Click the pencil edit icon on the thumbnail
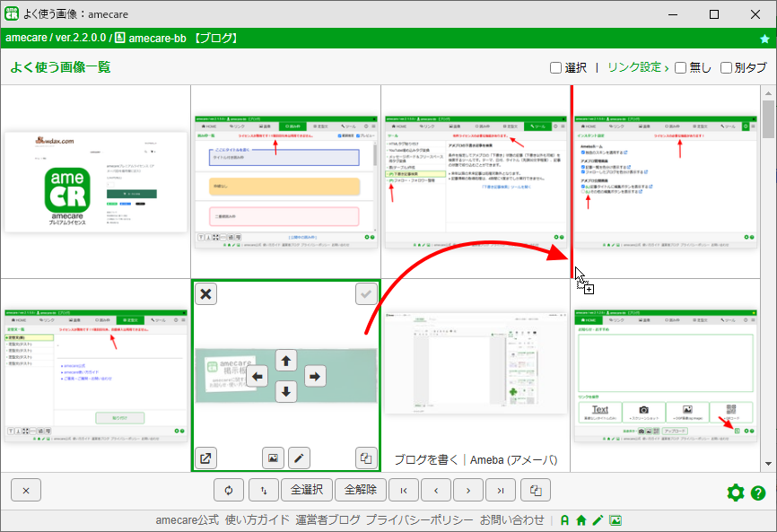This screenshot has height=532, width=777. (299, 458)
